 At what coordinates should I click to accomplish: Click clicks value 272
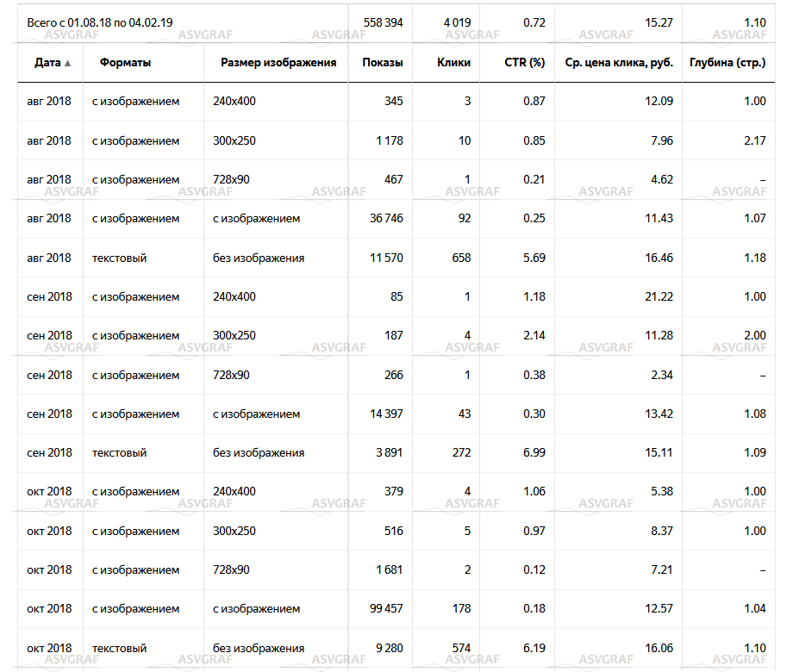(461, 452)
